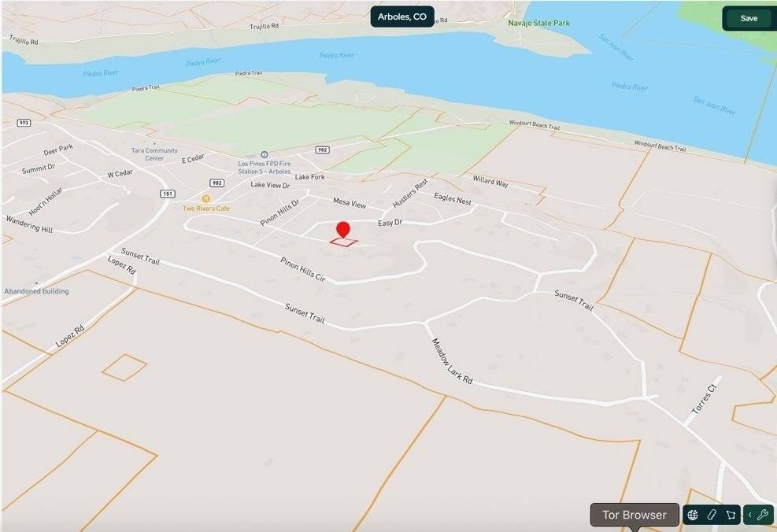Click the Hoot'n Hollar road label
The width and height of the screenshot is (777, 532).
point(45,201)
